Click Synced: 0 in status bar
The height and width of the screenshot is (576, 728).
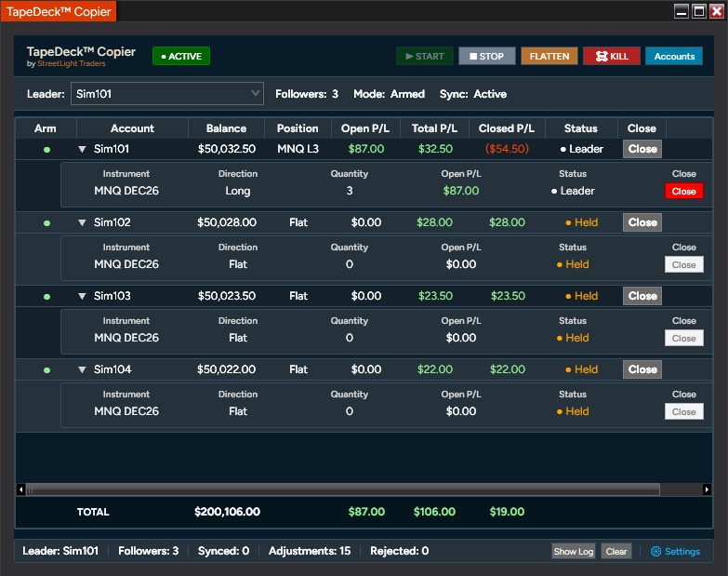click(x=223, y=551)
